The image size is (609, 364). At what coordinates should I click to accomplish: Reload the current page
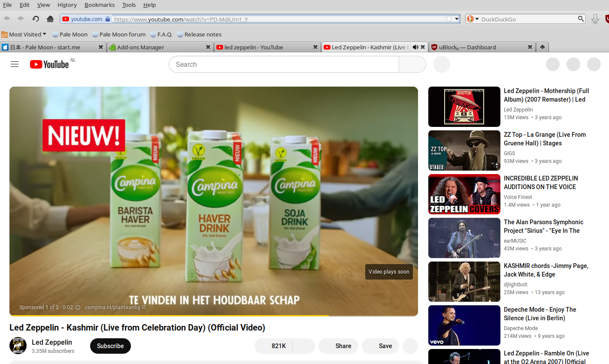36,19
